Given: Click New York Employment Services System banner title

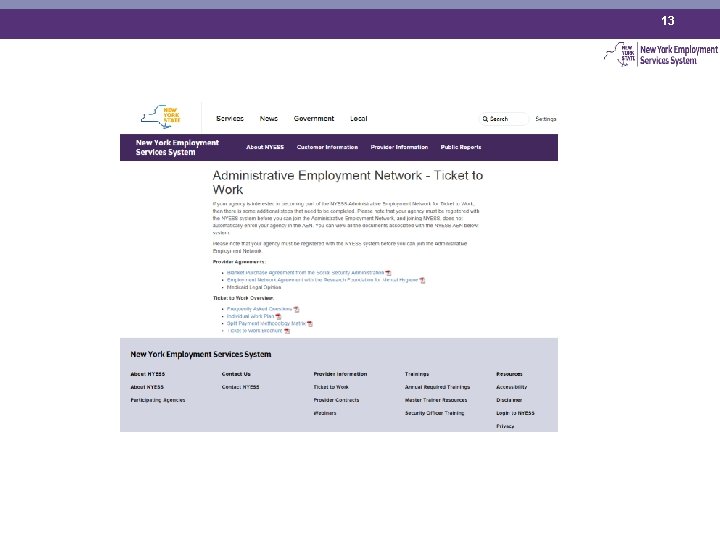Looking at the screenshot, I should 177,147.
